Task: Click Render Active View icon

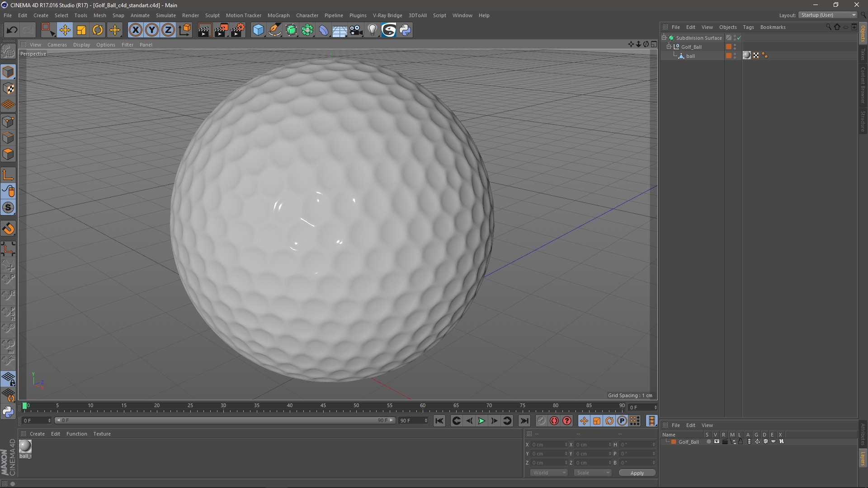Action: click(204, 30)
